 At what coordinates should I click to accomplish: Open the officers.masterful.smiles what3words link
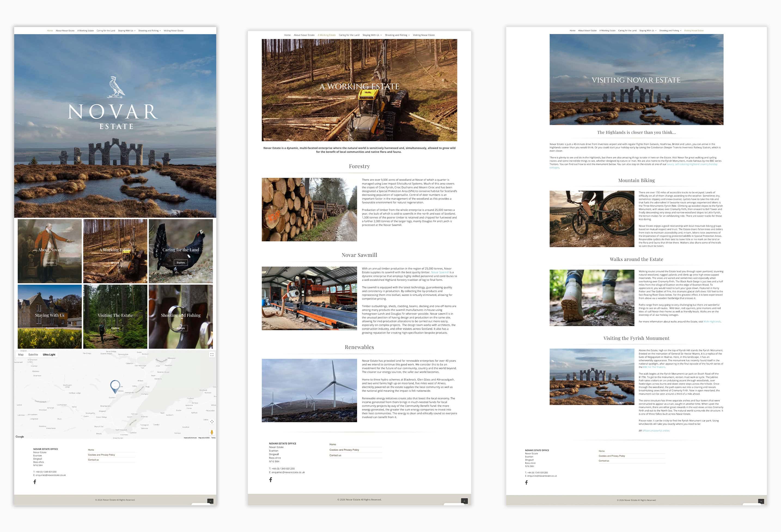coord(656,430)
